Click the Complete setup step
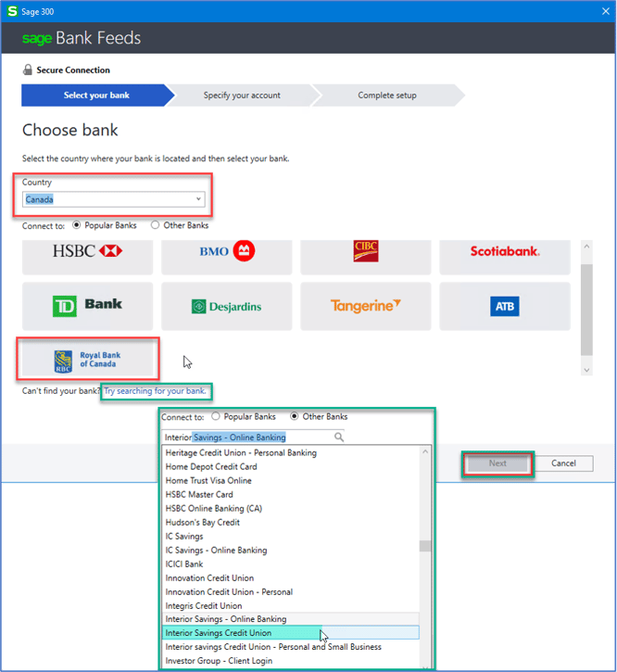Viewport: 617px width, 672px height. (x=387, y=95)
